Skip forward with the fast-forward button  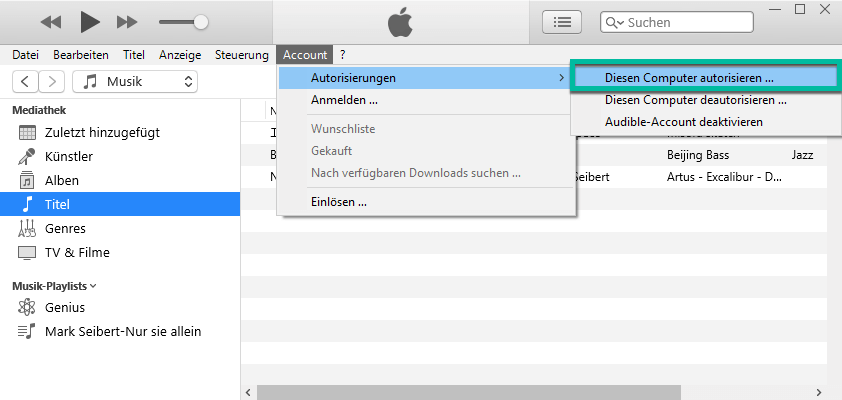[127, 22]
